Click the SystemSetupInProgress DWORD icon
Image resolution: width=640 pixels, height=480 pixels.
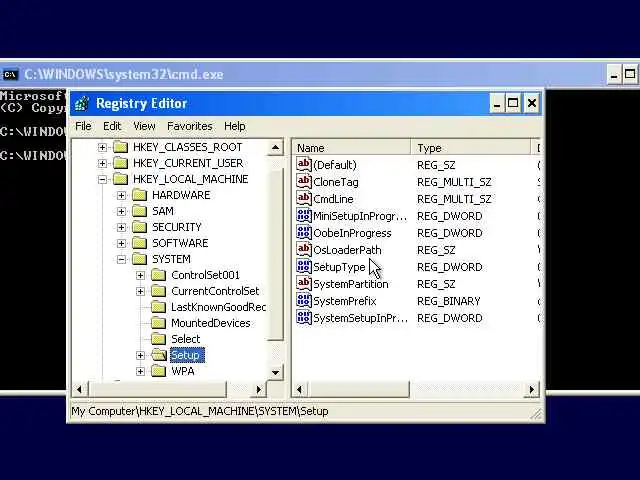(304, 318)
